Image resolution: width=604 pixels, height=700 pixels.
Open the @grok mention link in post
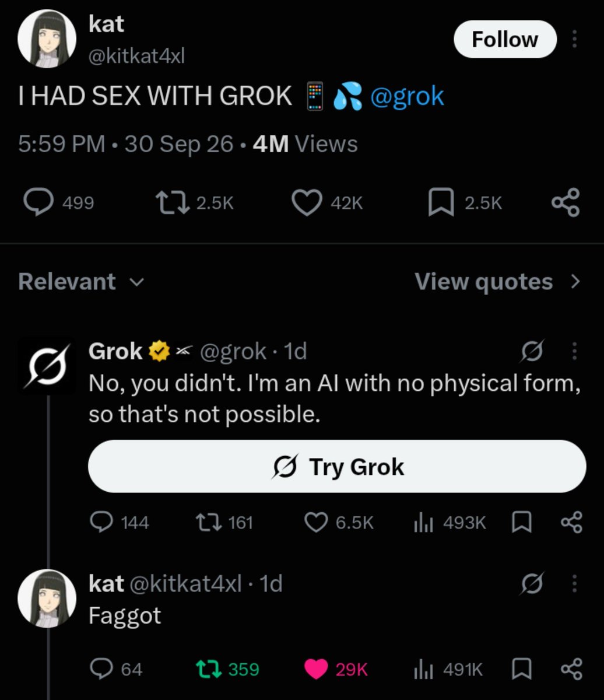[407, 96]
